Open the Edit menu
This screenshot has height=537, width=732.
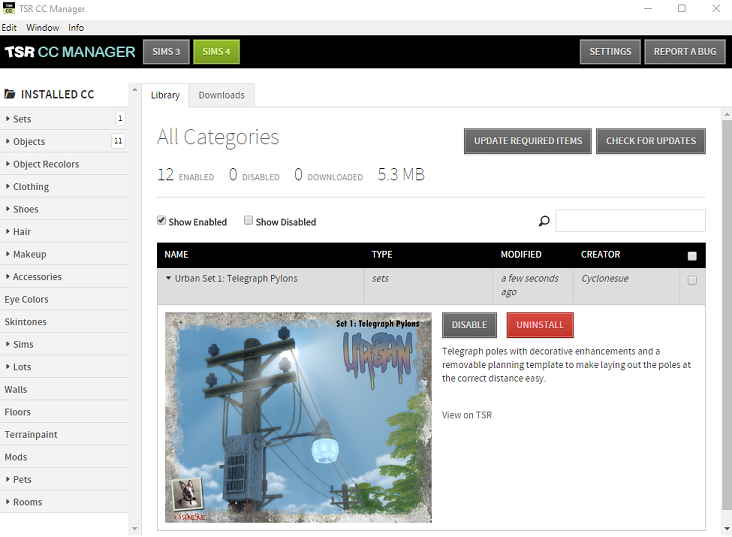[x=9, y=28]
